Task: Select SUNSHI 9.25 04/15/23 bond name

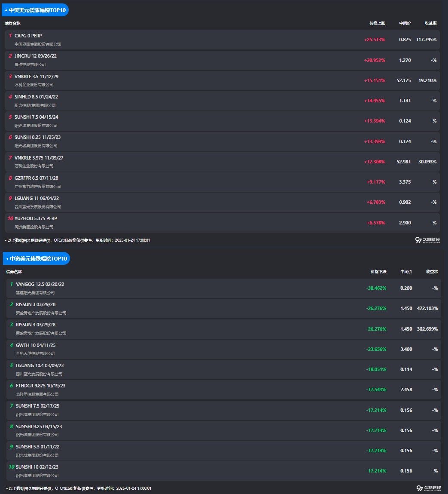Action: point(39,426)
